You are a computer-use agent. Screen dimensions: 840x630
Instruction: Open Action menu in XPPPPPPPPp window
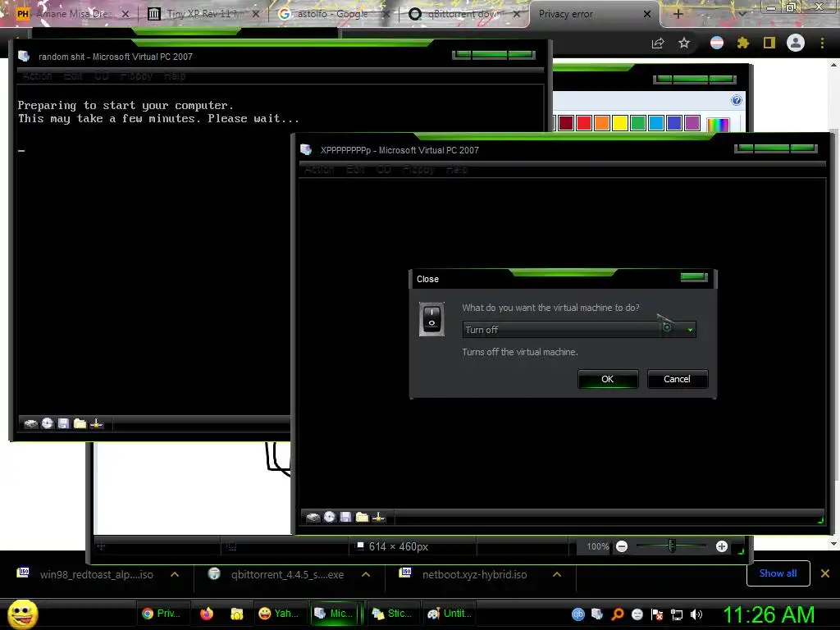(319, 169)
